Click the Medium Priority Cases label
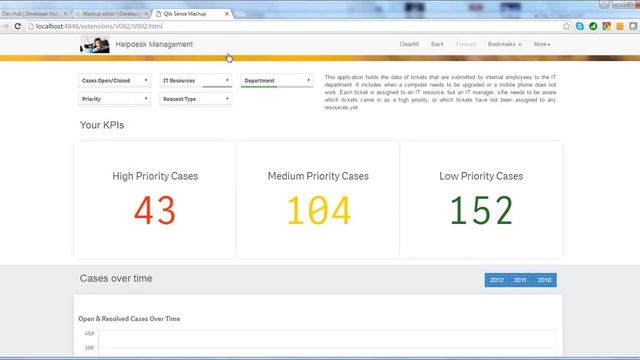The width and height of the screenshot is (640, 360). (x=318, y=176)
